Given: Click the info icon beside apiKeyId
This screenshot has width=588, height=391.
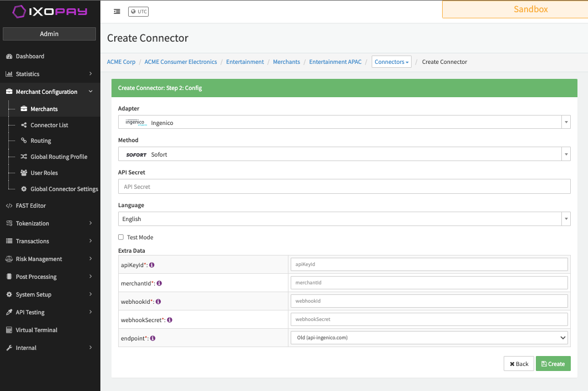Looking at the screenshot, I should coord(152,265).
